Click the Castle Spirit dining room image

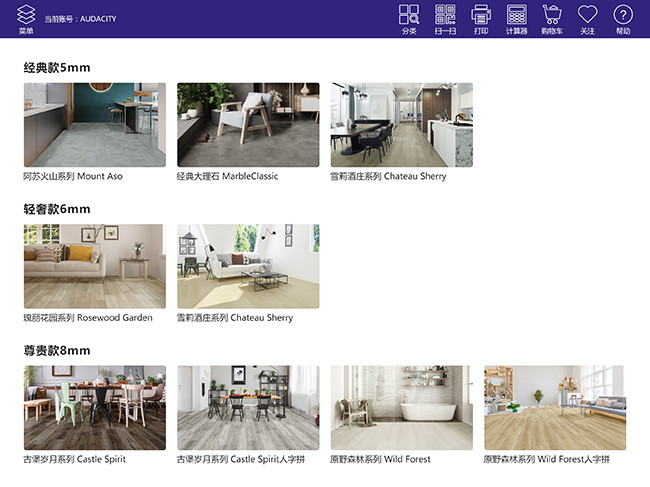point(95,407)
